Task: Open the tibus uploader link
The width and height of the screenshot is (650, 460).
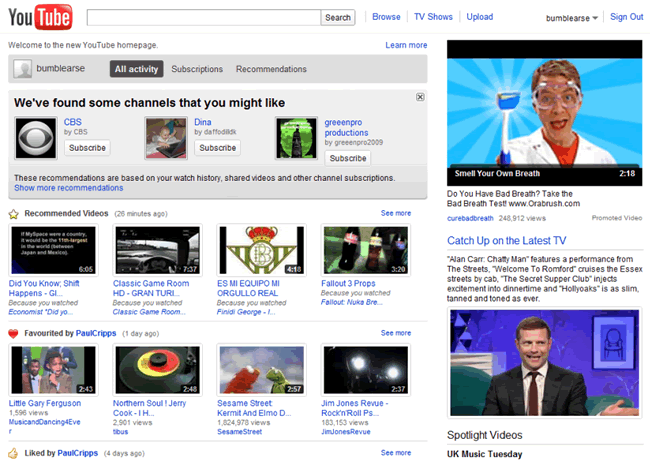Action: pyautogui.click(x=120, y=432)
